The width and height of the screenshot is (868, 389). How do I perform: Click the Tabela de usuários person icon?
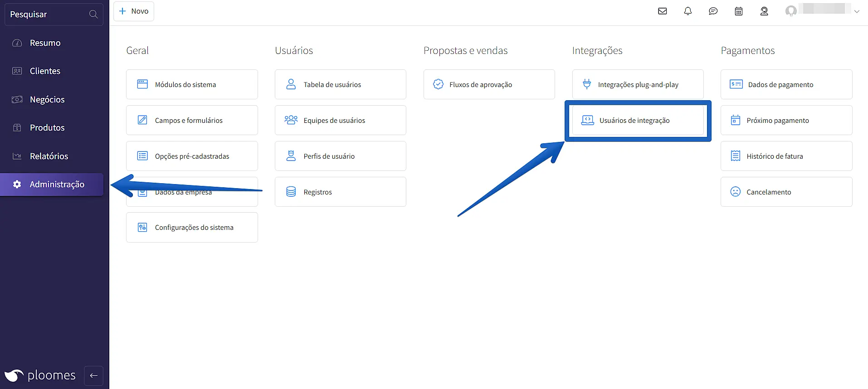(x=291, y=84)
